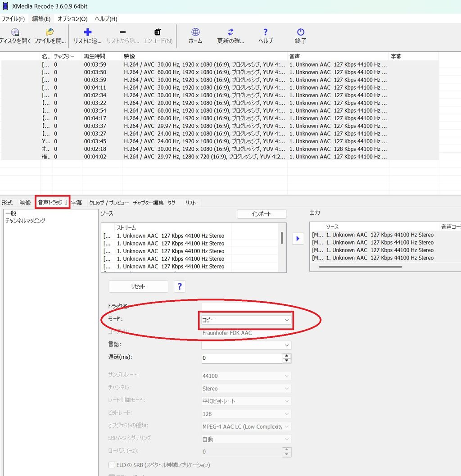
Task: Open the 言語 language dropdown
Action: tap(246, 345)
